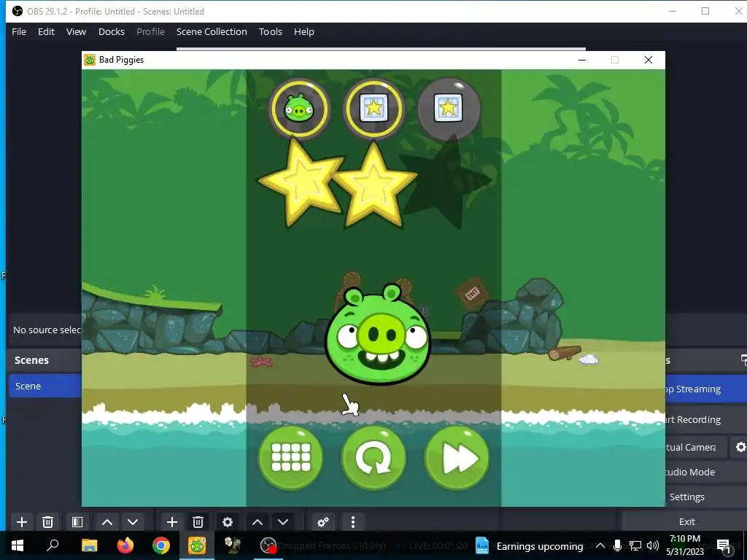The width and height of the screenshot is (747, 560).
Task: Add a new scene with plus button
Action: coord(21,522)
